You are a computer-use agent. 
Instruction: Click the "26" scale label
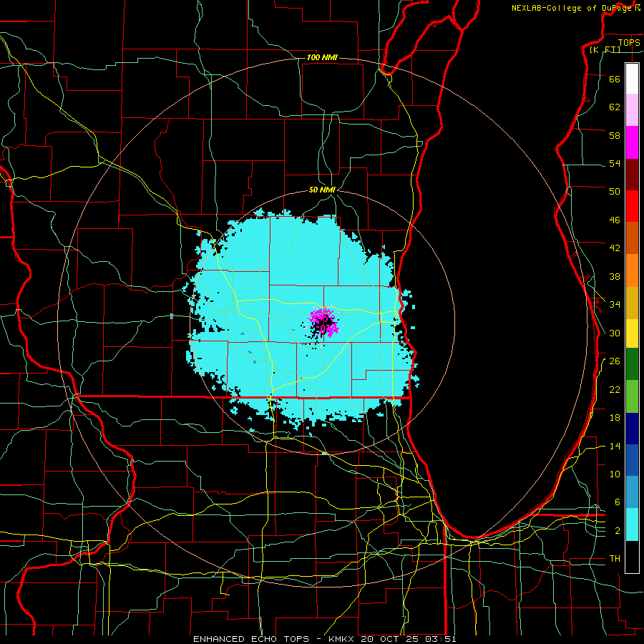(615, 361)
